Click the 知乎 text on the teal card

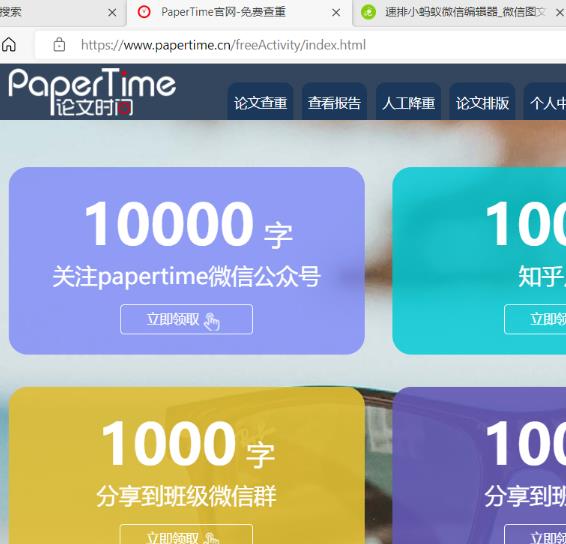[x=541, y=276]
